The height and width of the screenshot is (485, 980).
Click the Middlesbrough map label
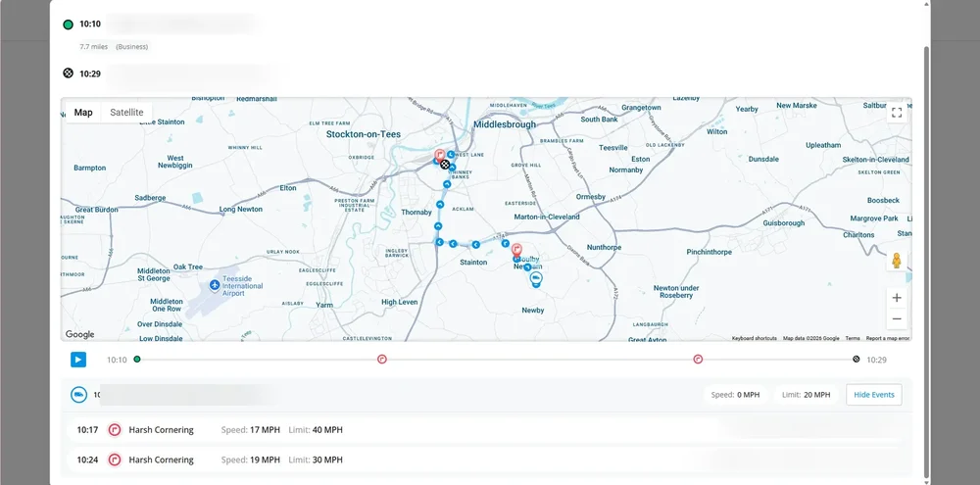pyautogui.click(x=505, y=124)
